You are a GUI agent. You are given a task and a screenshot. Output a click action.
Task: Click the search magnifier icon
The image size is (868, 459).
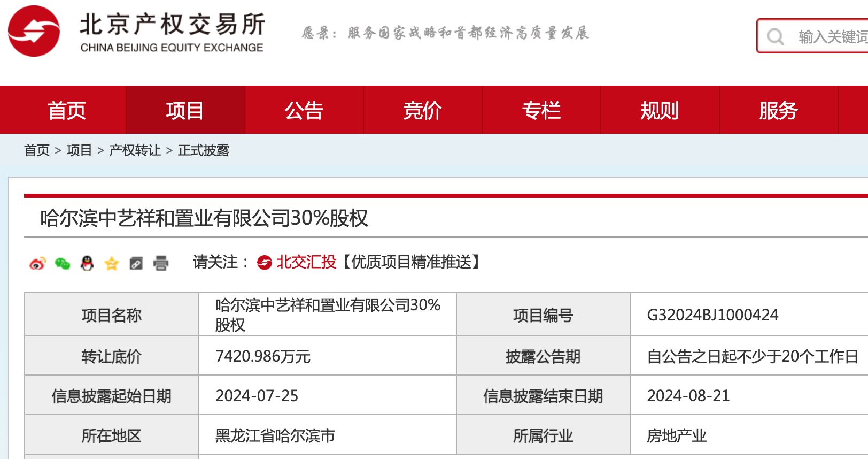tap(775, 36)
